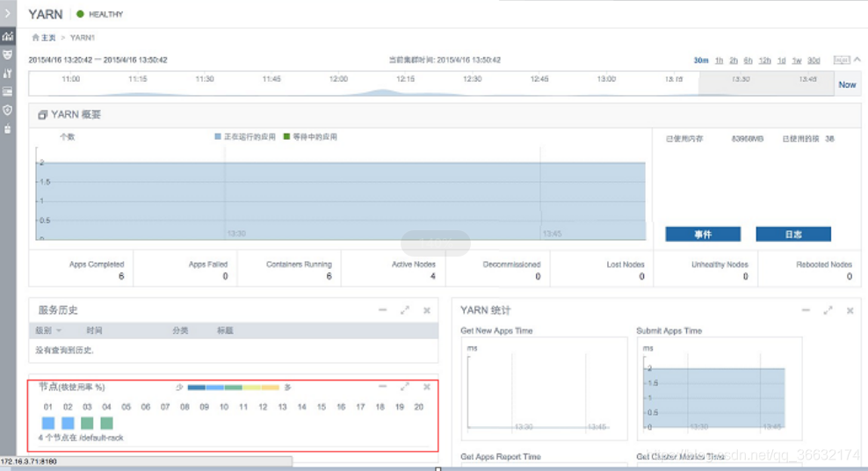Image resolution: width=868 pixels, height=471 pixels.
Task: Select the 2h time range
Action: (734, 61)
